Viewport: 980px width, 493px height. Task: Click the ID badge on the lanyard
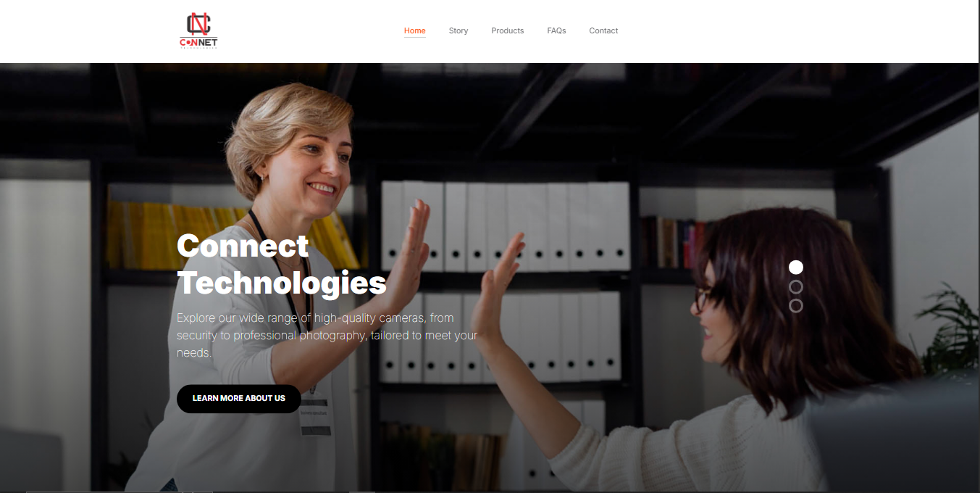tap(316, 413)
